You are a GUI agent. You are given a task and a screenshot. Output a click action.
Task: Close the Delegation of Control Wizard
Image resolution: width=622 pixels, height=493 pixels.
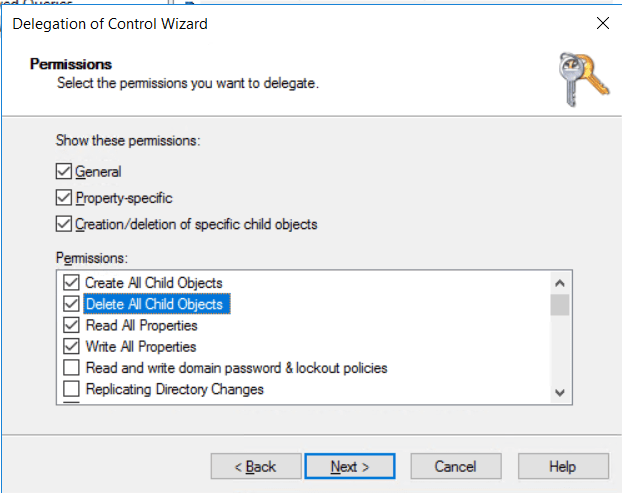[x=601, y=21]
